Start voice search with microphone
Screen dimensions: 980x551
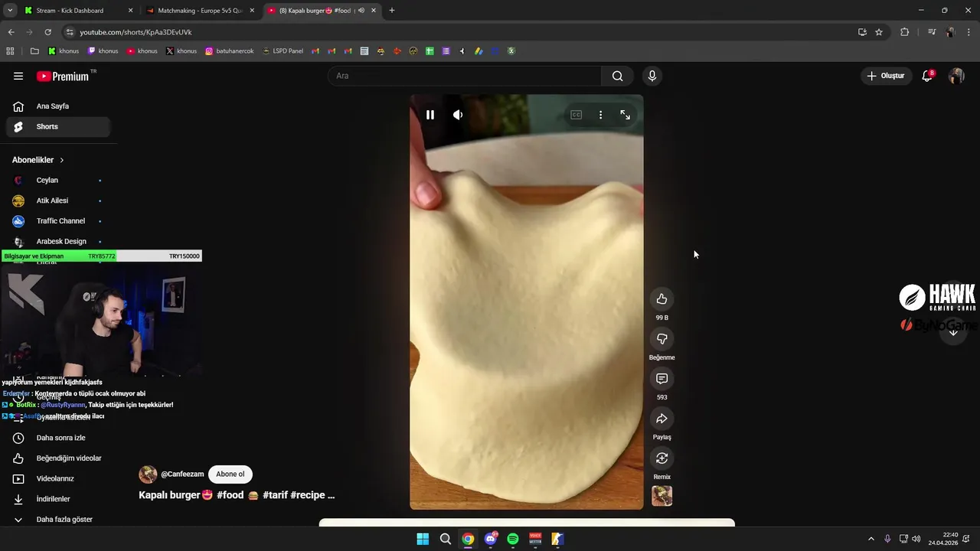[652, 76]
